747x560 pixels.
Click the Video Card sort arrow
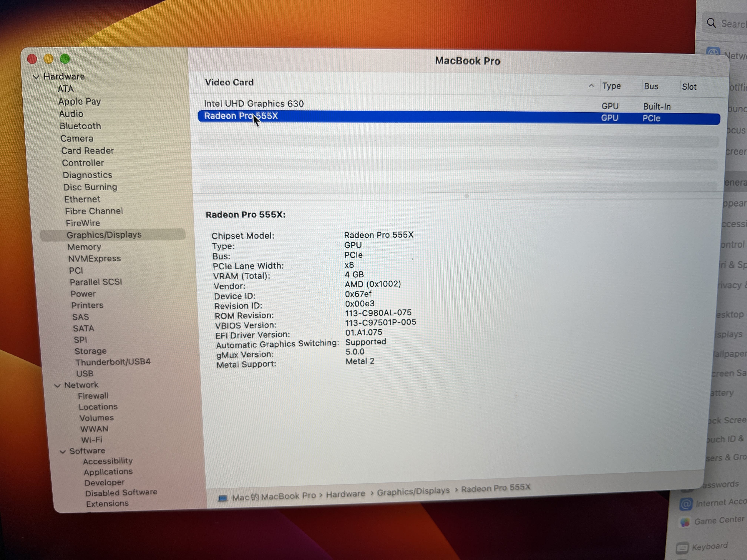tap(591, 86)
